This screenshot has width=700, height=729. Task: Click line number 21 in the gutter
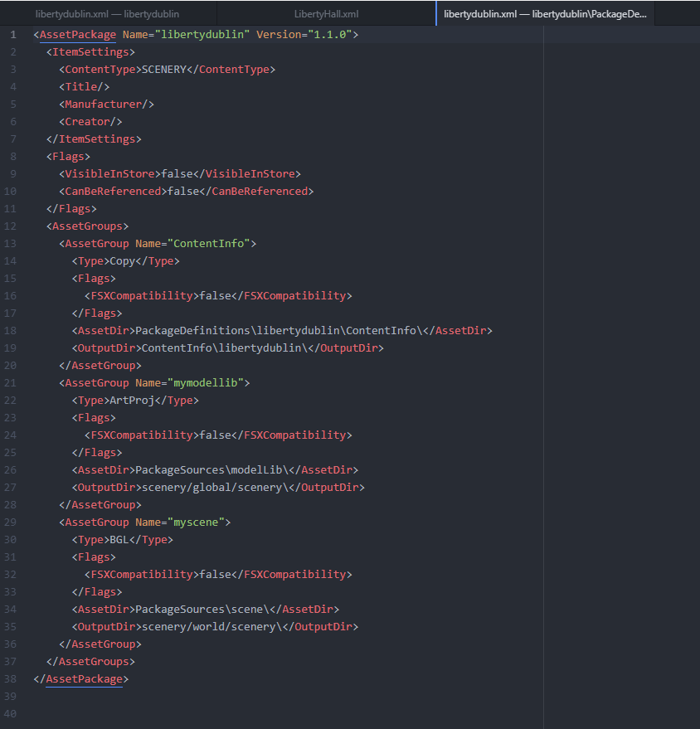pyautogui.click(x=10, y=383)
